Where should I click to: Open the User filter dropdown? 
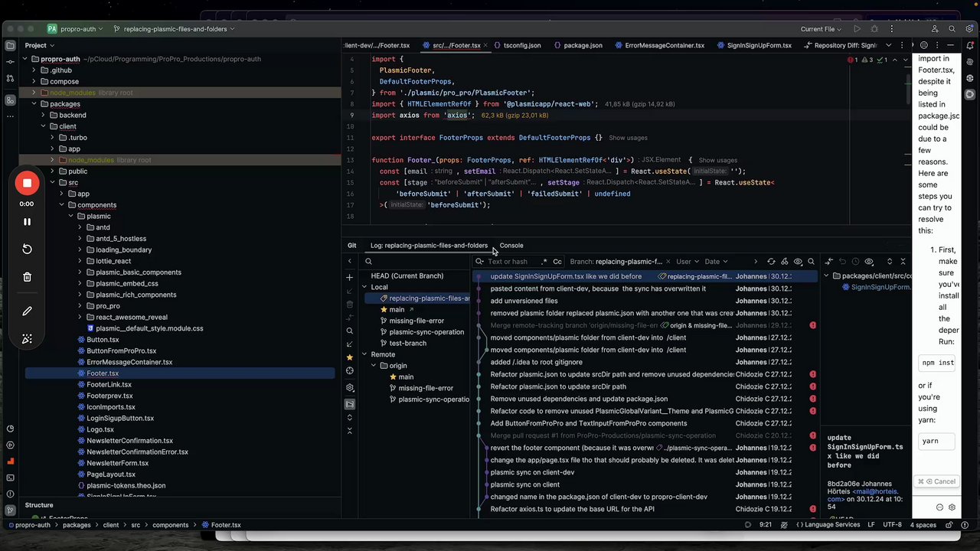686,262
